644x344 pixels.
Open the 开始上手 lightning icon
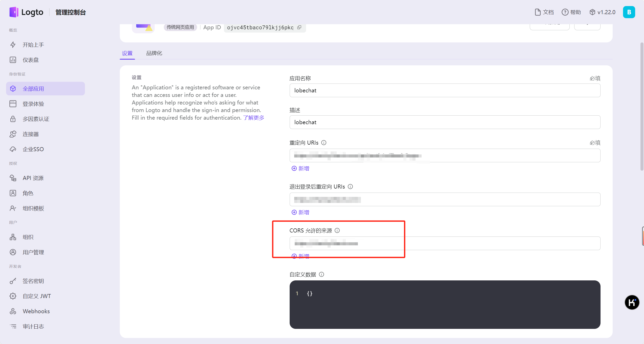point(13,45)
